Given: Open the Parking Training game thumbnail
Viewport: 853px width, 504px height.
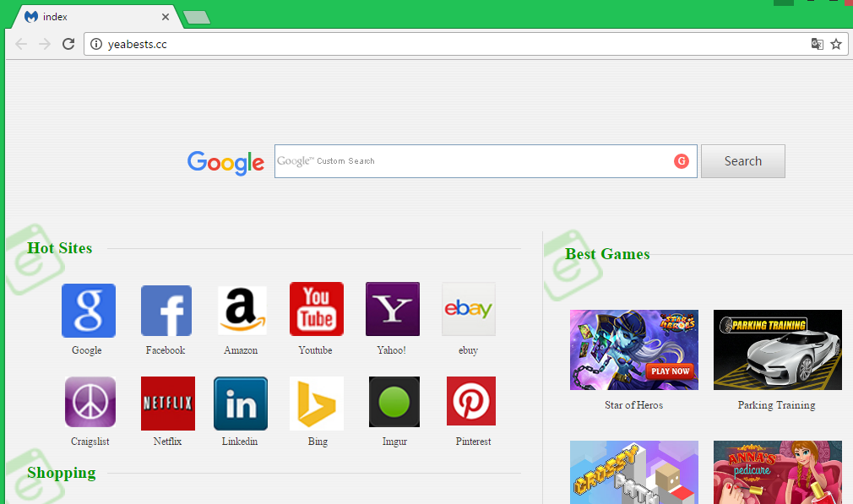Looking at the screenshot, I should [778, 350].
